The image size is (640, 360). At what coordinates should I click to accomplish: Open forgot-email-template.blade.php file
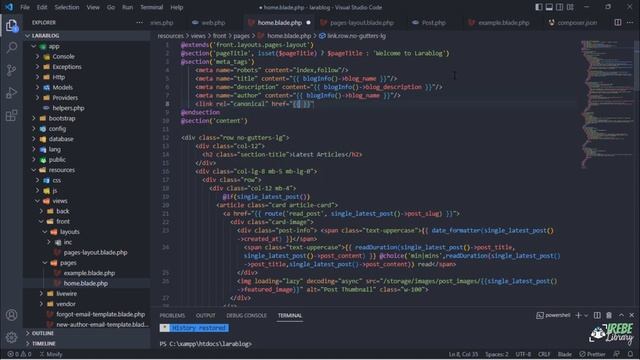(87, 314)
